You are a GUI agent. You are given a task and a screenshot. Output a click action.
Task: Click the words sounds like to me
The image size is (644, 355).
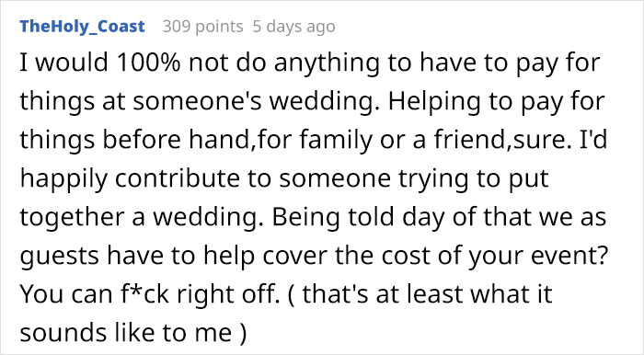click(x=126, y=332)
